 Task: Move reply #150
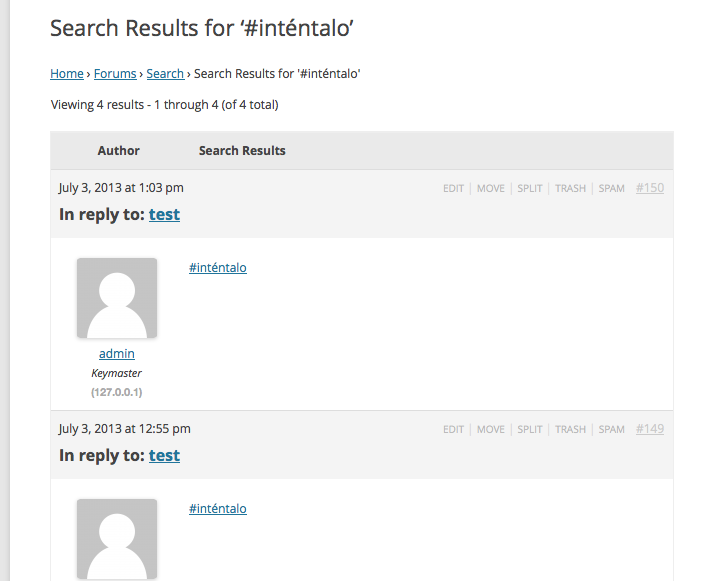coord(490,188)
